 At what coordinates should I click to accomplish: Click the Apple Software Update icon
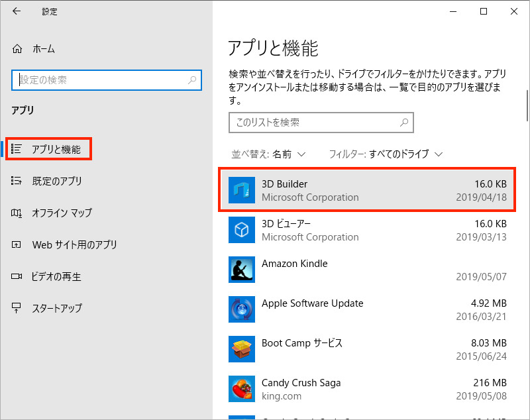[242, 309]
